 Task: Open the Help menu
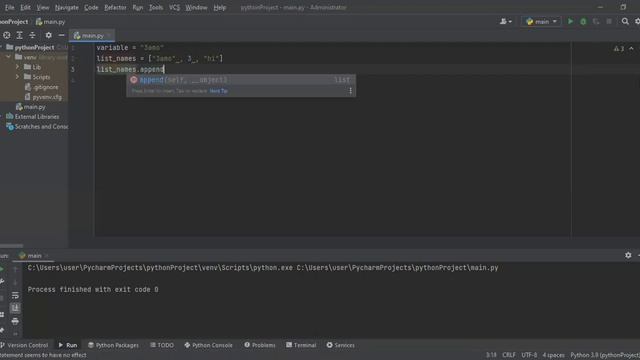click(220, 7)
